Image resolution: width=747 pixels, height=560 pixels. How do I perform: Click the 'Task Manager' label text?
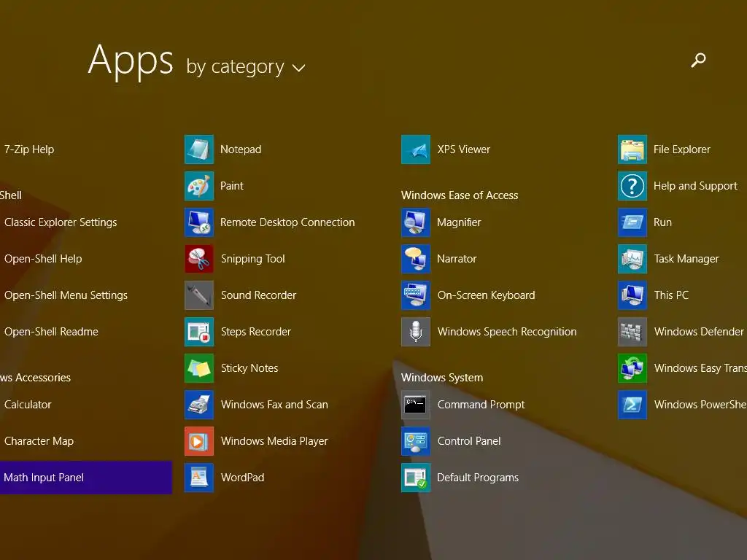click(686, 259)
